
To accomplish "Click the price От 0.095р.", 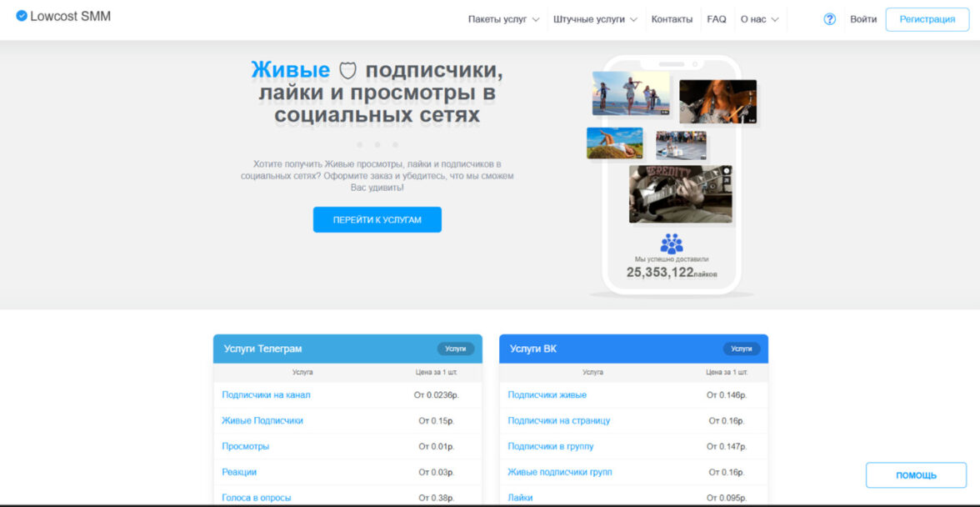I will tap(727, 498).
